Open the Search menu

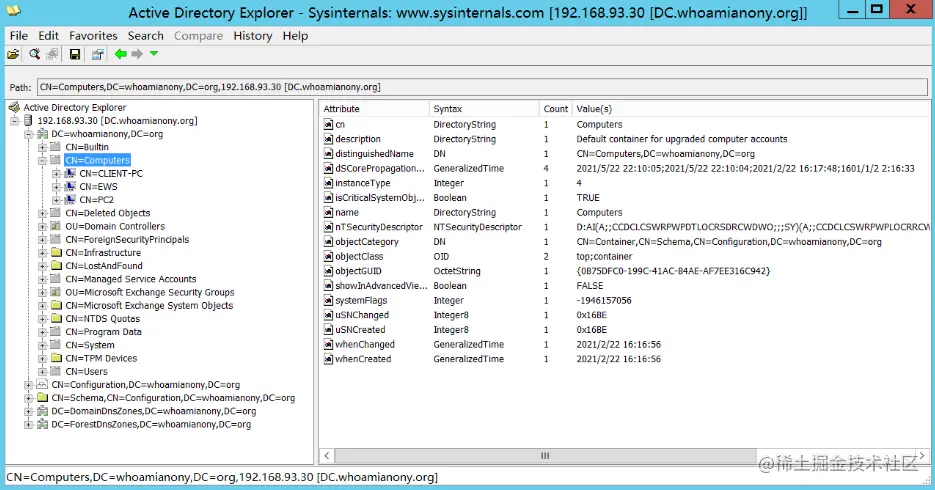pyautogui.click(x=145, y=36)
